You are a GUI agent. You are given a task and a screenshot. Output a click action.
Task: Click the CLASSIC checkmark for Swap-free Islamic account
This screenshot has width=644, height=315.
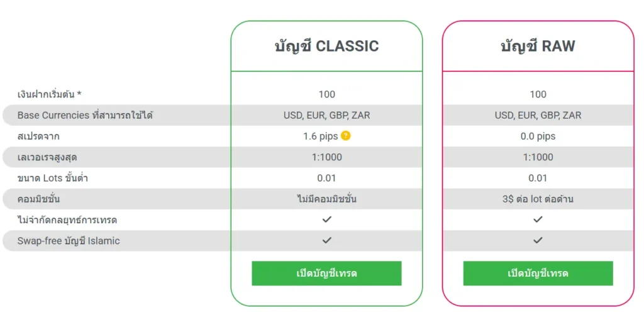tap(326, 240)
